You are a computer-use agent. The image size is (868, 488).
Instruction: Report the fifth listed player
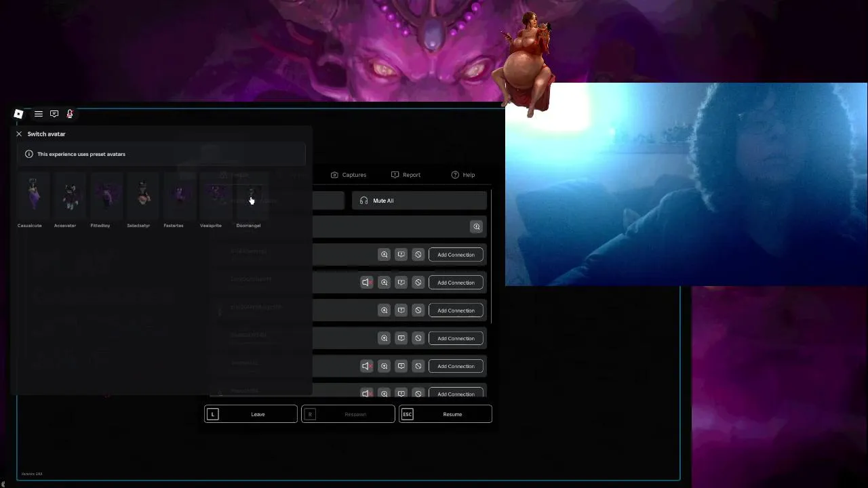click(x=401, y=366)
